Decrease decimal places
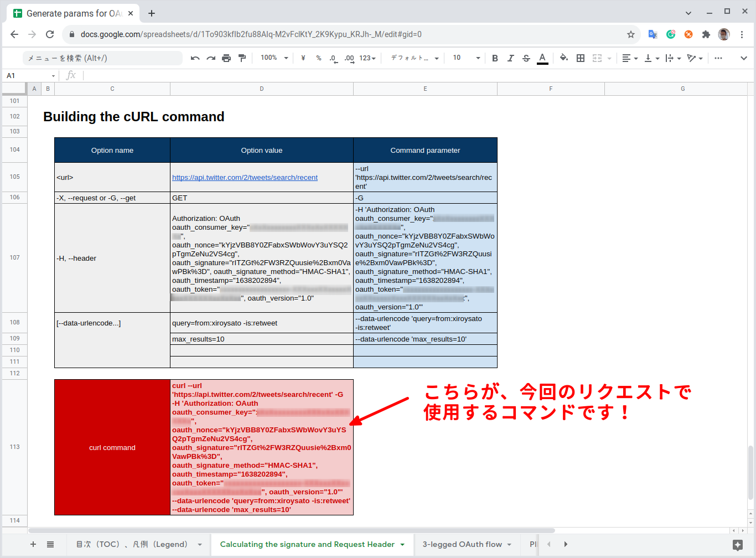This screenshot has width=756, height=558. coord(333,58)
